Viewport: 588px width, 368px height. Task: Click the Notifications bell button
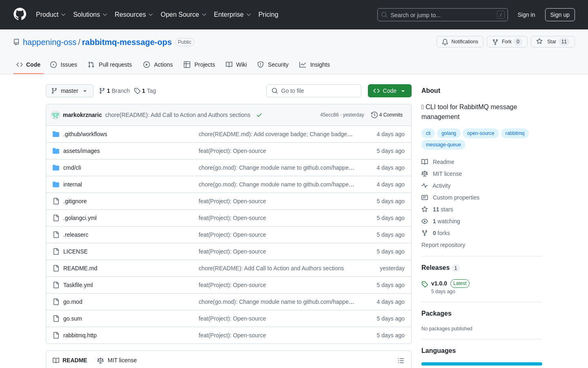(x=460, y=42)
